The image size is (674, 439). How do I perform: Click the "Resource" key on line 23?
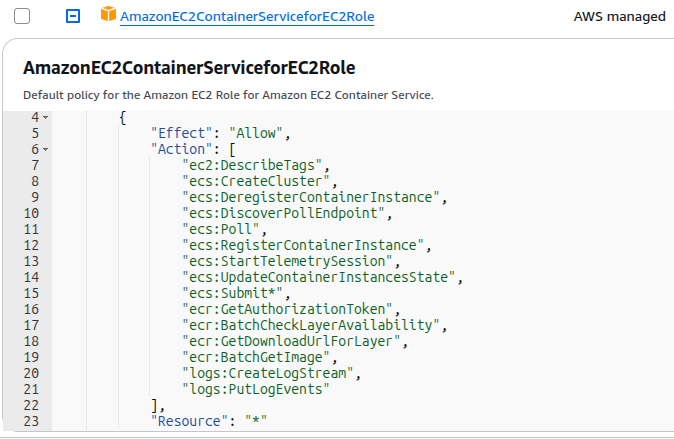185,421
